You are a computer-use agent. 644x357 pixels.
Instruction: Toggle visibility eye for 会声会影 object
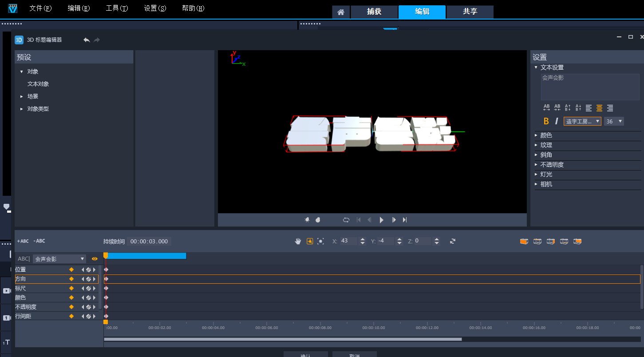tap(95, 259)
